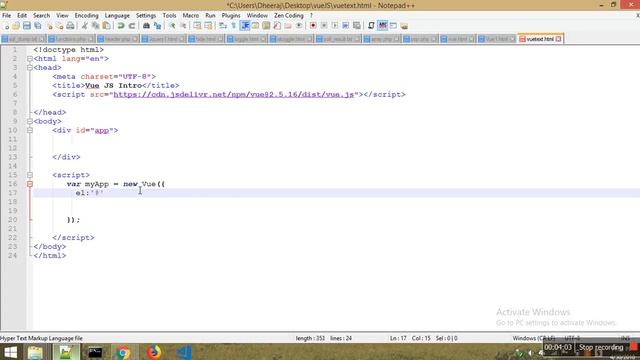Viewport: 640px width, 360px height.
Task: Start macro recording red dot
Action: [313, 26]
